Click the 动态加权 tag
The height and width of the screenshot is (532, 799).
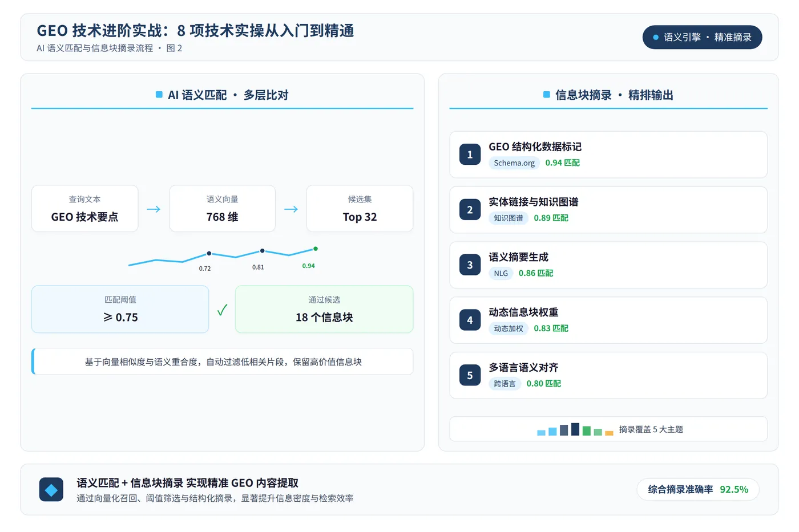click(509, 328)
